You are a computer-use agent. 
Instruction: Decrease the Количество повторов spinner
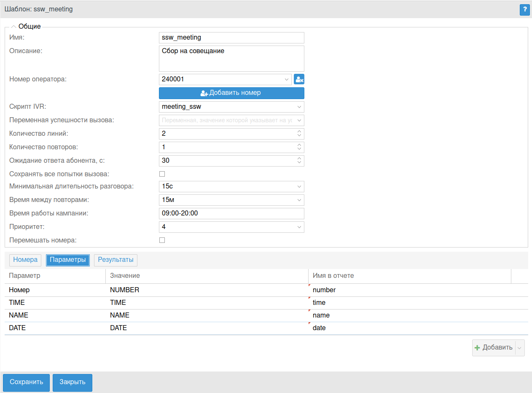pyautogui.click(x=299, y=149)
